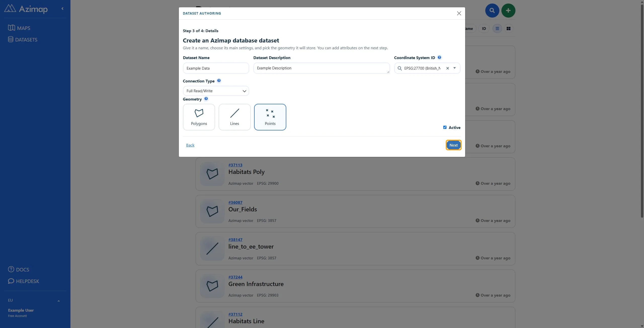Click 'EPSG: 29900' text

click(267, 183)
